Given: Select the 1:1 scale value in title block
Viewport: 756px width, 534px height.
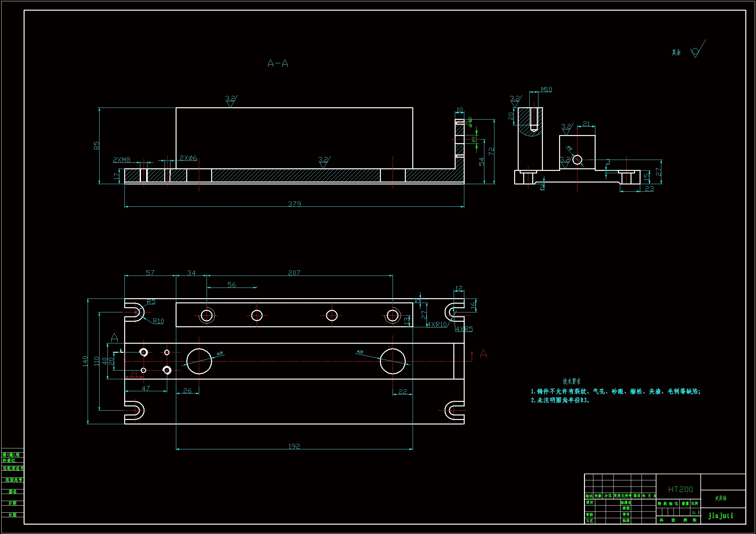Looking at the screenshot, I should [x=696, y=512].
